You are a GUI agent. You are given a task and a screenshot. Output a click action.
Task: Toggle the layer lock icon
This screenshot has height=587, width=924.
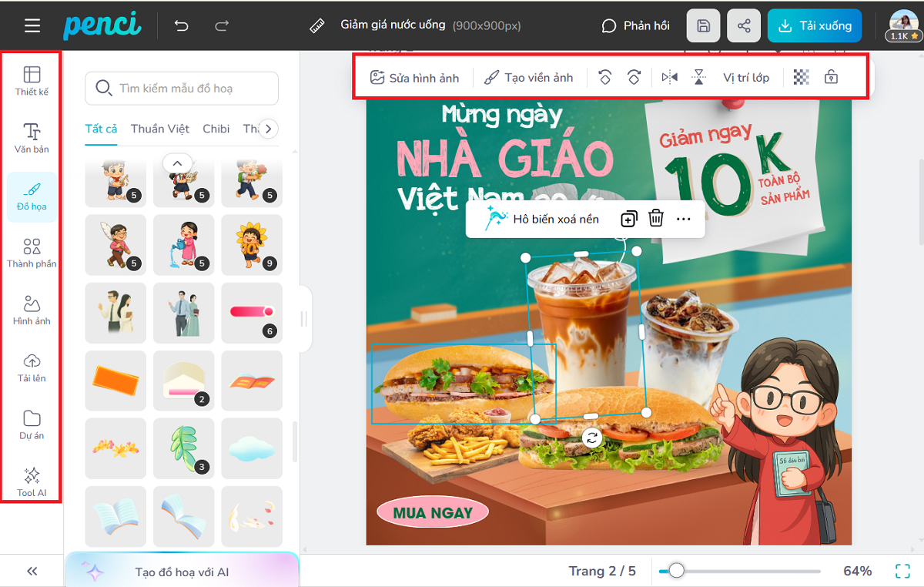(831, 77)
